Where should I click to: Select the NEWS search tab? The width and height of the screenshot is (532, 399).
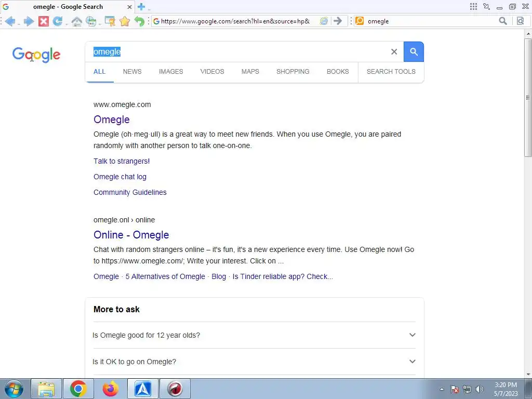(132, 72)
